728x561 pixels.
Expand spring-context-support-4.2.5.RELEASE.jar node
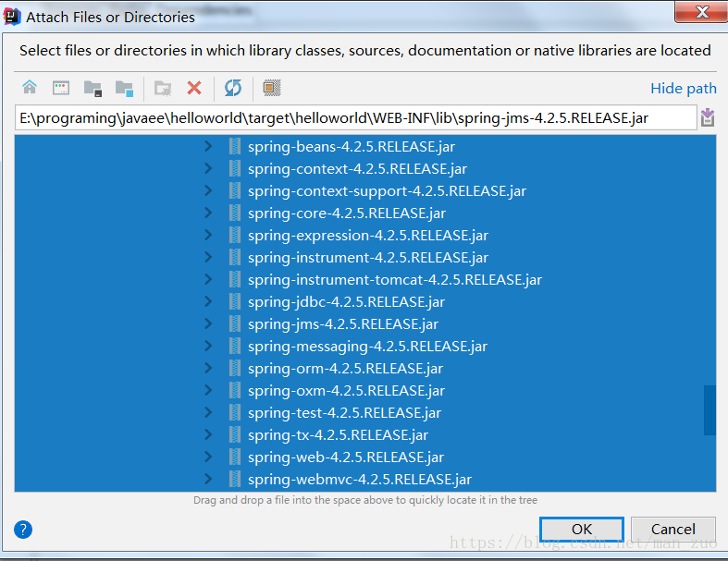tap(208, 190)
